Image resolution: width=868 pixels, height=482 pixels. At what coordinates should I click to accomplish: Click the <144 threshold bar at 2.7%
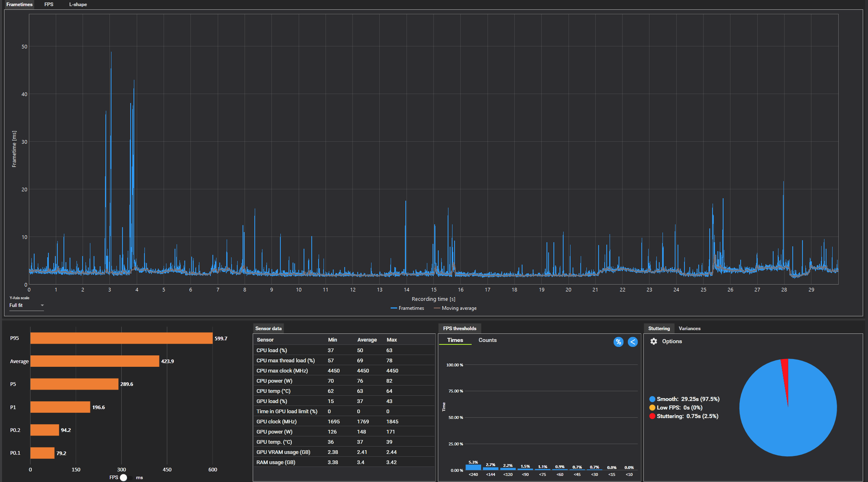[490, 469]
